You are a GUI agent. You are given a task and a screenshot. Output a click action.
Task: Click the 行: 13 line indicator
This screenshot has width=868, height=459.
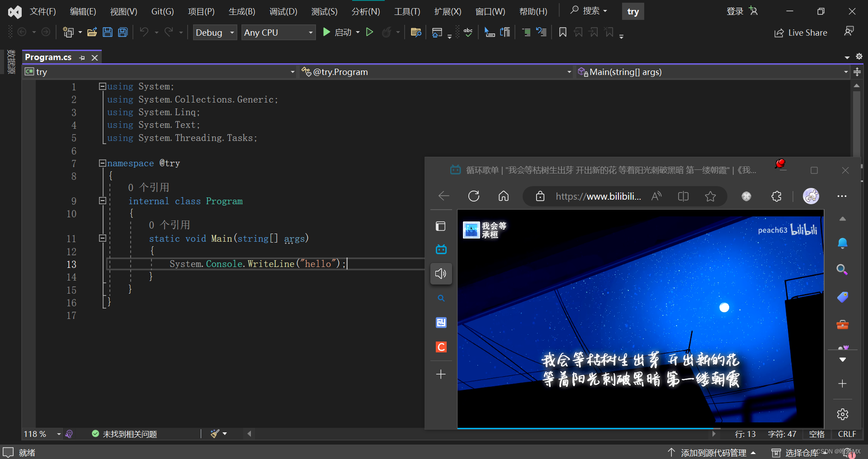(745, 434)
